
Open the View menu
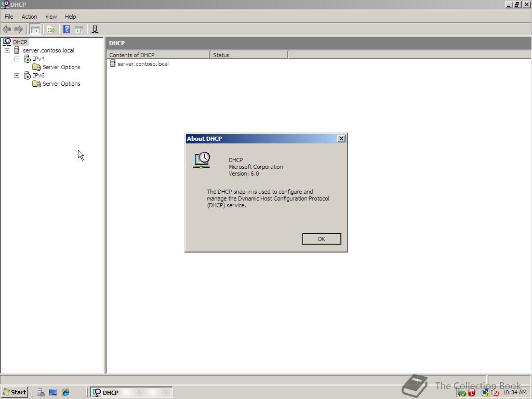click(x=51, y=17)
